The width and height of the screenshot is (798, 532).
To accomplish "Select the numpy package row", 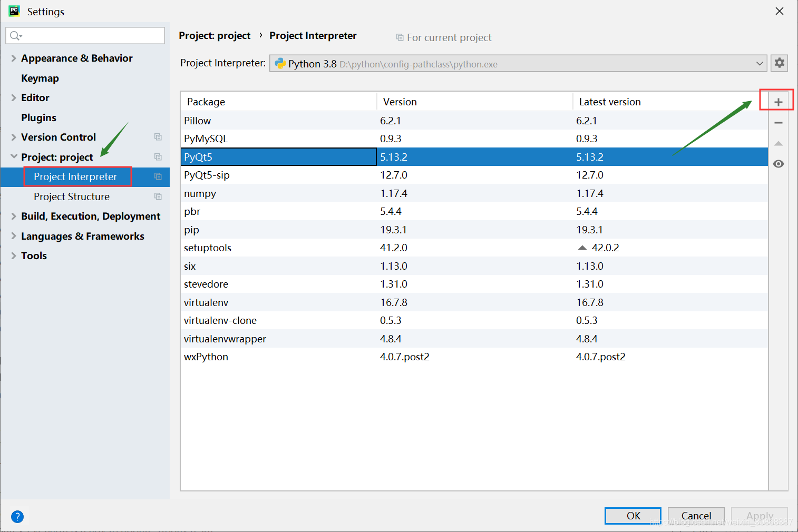I will tap(474, 193).
